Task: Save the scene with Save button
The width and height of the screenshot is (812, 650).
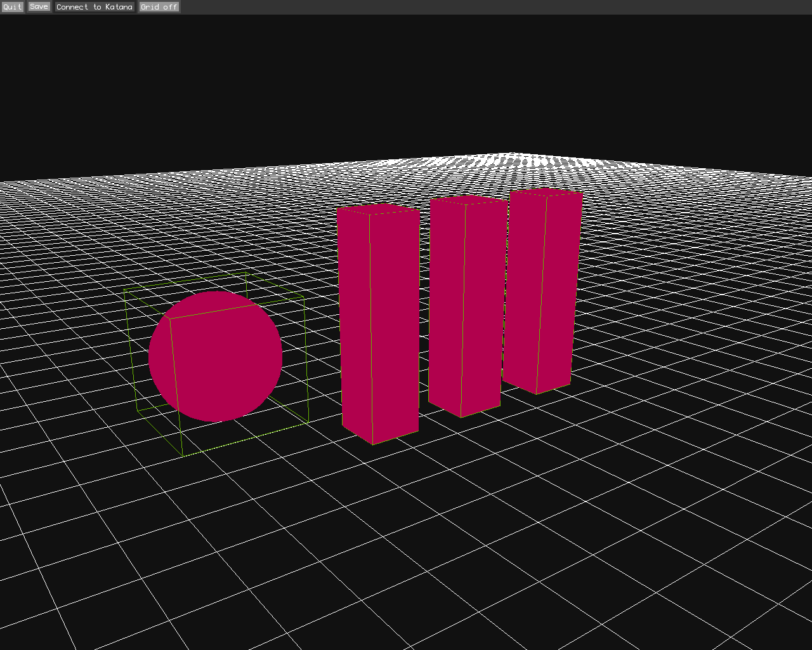Action: pyautogui.click(x=39, y=6)
